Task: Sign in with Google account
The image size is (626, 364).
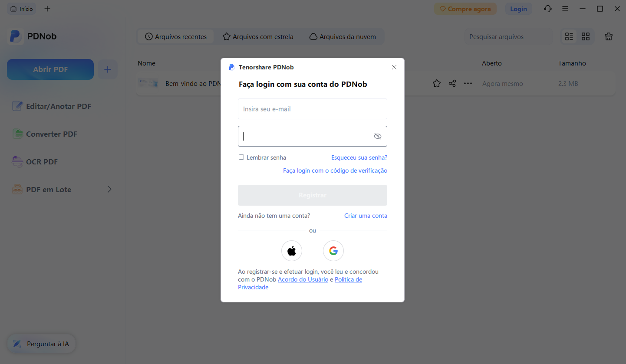Action: 333,250
